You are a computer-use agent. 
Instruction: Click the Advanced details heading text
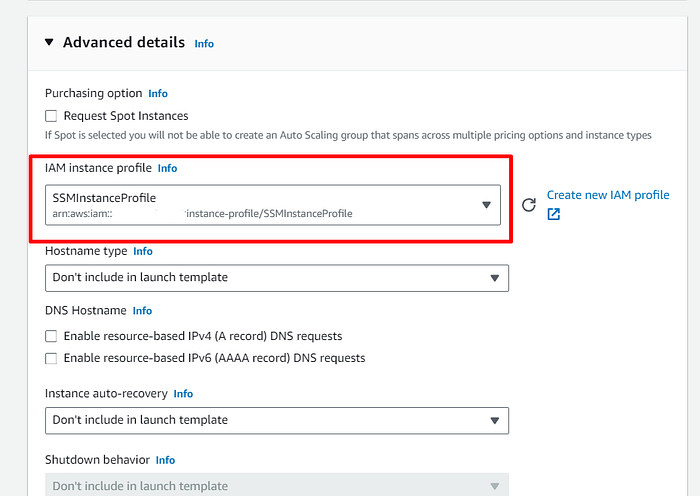[x=123, y=43]
